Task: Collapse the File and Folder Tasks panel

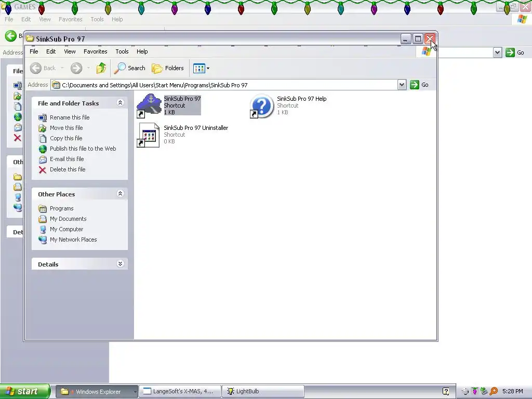Action: pyautogui.click(x=120, y=103)
